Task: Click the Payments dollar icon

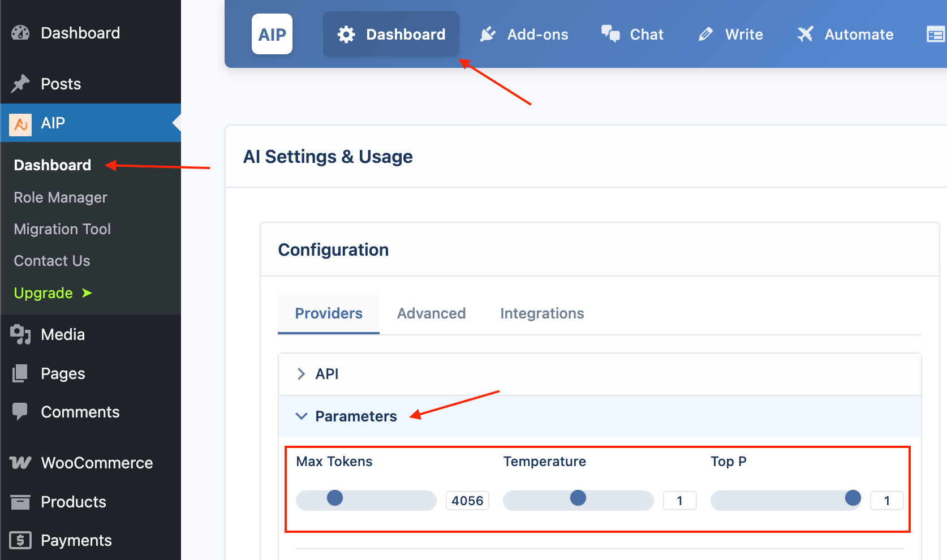Action: pos(20,540)
